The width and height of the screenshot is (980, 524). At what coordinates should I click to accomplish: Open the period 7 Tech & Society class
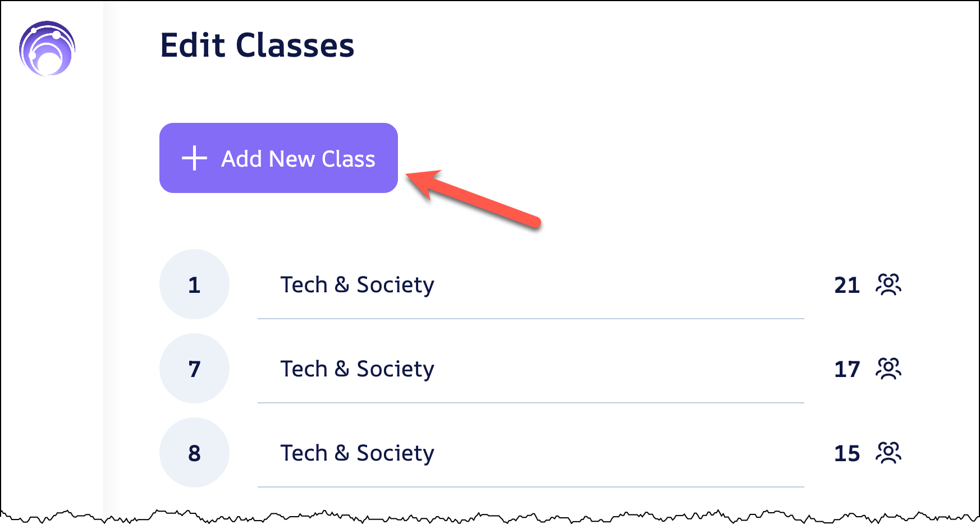(357, 369)
